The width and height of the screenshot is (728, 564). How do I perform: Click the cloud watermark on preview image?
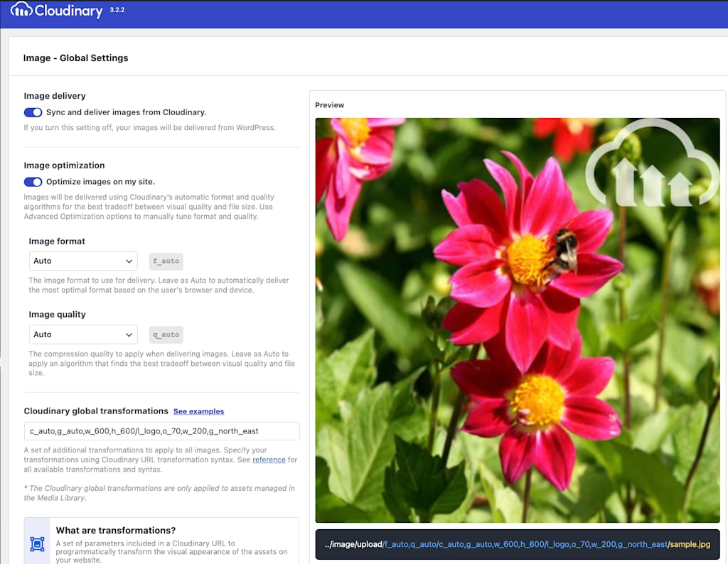pos(652,163)
